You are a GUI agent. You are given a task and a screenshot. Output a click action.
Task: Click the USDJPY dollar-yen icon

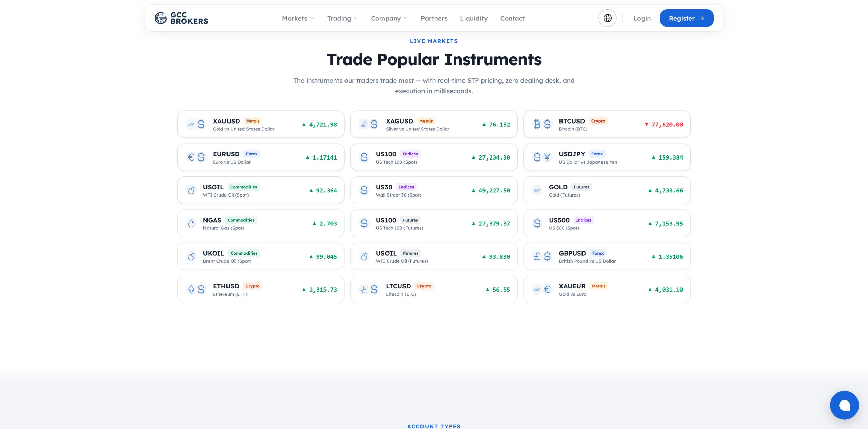(542, 157)
